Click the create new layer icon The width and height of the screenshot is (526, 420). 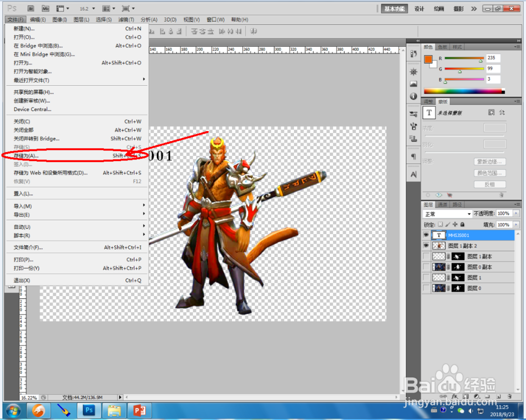coord(499,396)
